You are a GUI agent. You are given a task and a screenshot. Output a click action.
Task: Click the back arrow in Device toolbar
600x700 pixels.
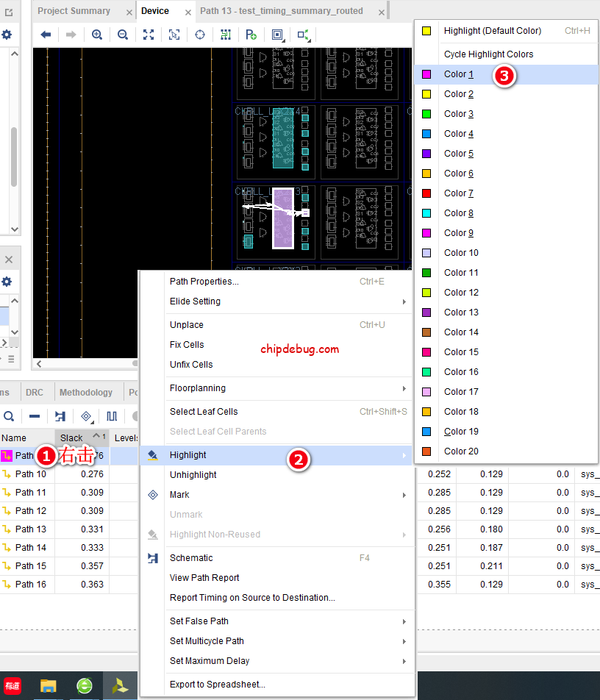pyautogui.click(x=46, y=35)
